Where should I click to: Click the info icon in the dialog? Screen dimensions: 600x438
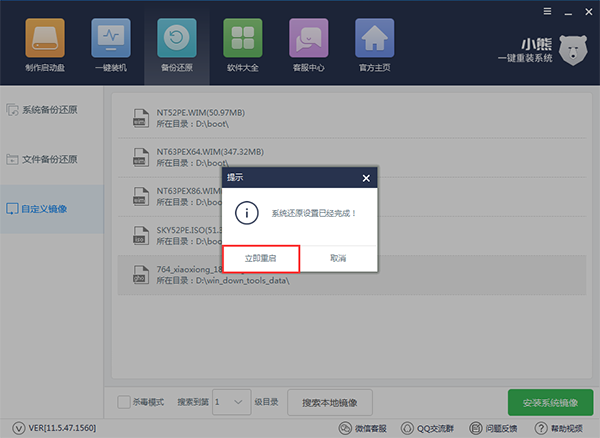pyautogui.click(x=247, y=213)
